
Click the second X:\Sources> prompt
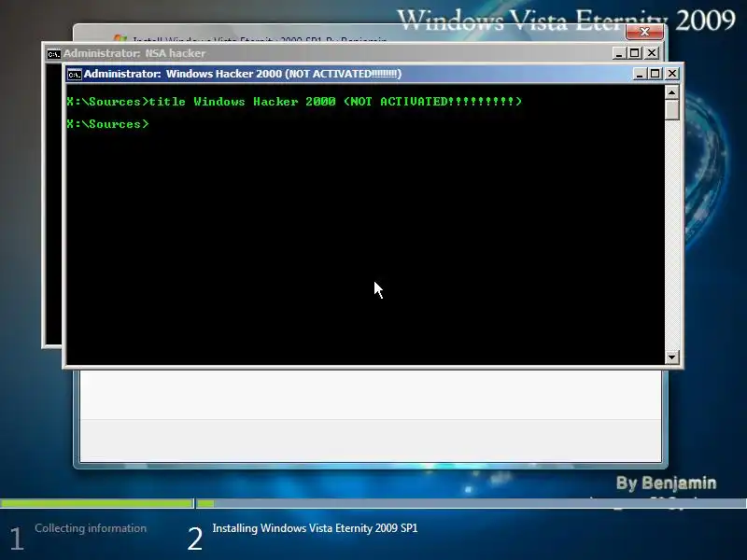pos(107,124)
